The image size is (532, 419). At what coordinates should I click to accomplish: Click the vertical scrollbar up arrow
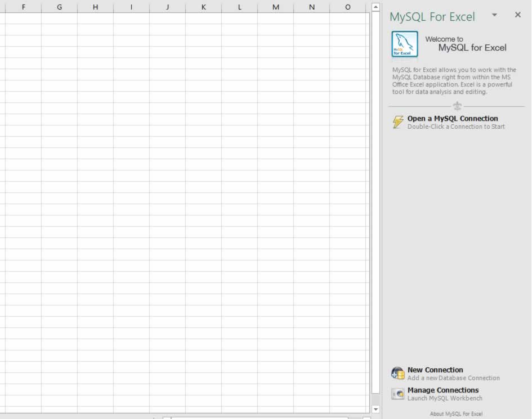click(x=375, y=7)
